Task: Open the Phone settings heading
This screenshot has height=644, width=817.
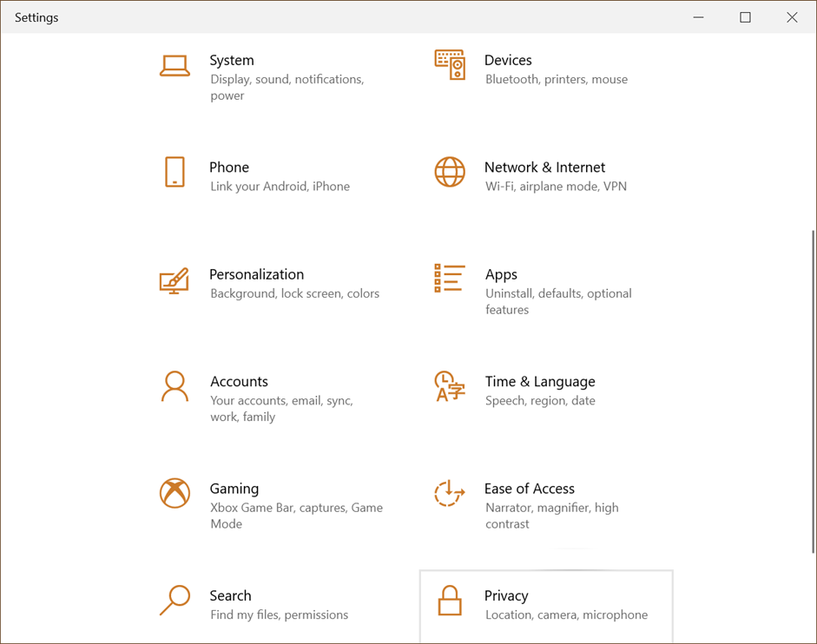Action: tap(229, 168)
